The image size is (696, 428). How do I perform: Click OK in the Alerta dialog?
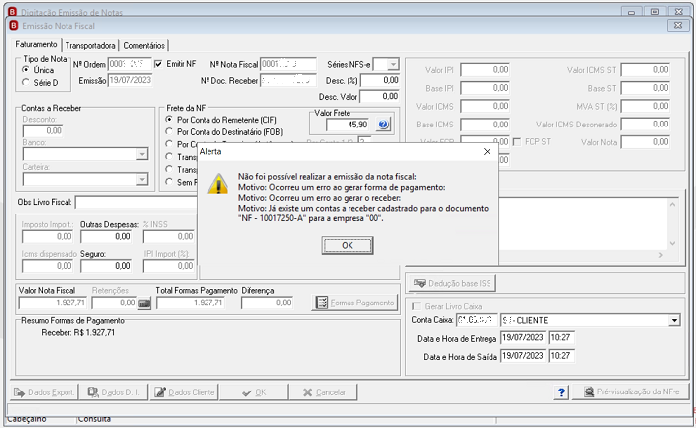click(x=347, y=246)
